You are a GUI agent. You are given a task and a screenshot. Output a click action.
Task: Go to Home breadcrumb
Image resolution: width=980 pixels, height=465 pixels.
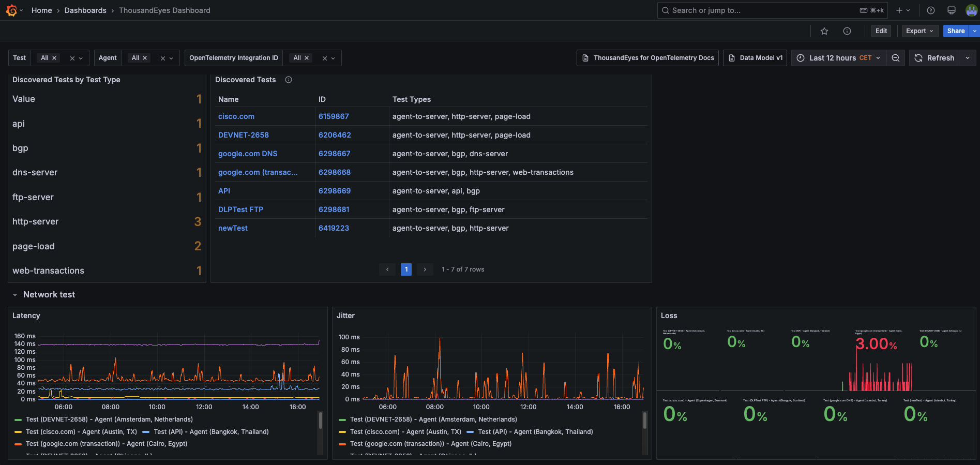(x=41, y=10)
